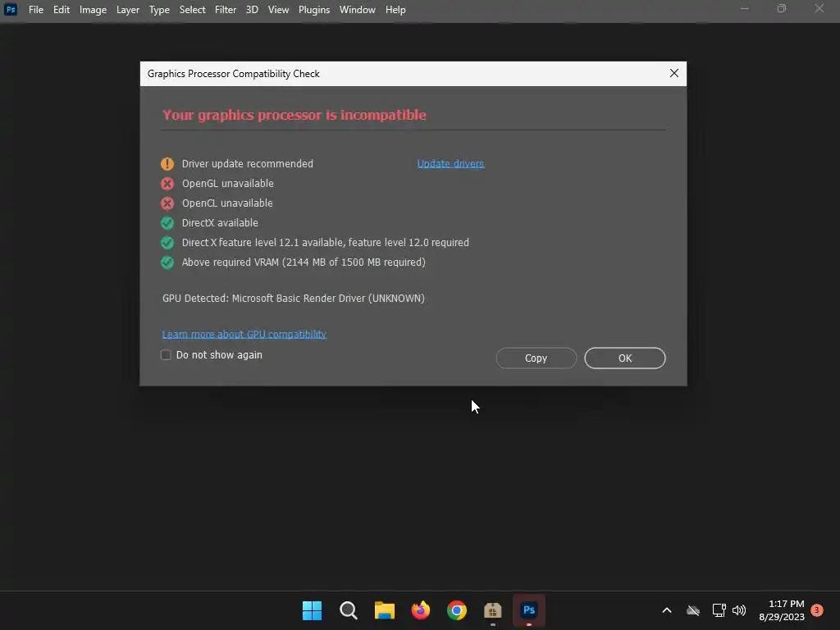
Task: Minimize the Photoshop window
Action: [x=745, y=8]
